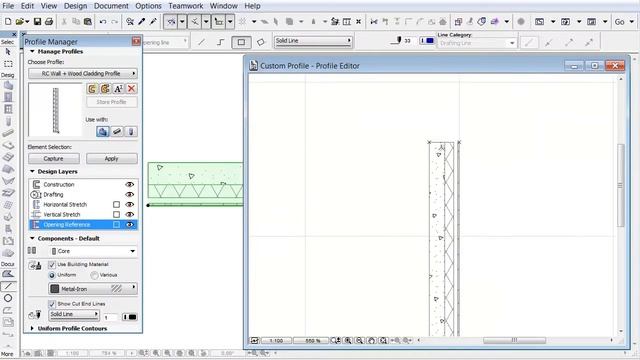Choose the single straight line geometry method
The height and width of the screenshot is (360, 640).
tap(202, 42)
